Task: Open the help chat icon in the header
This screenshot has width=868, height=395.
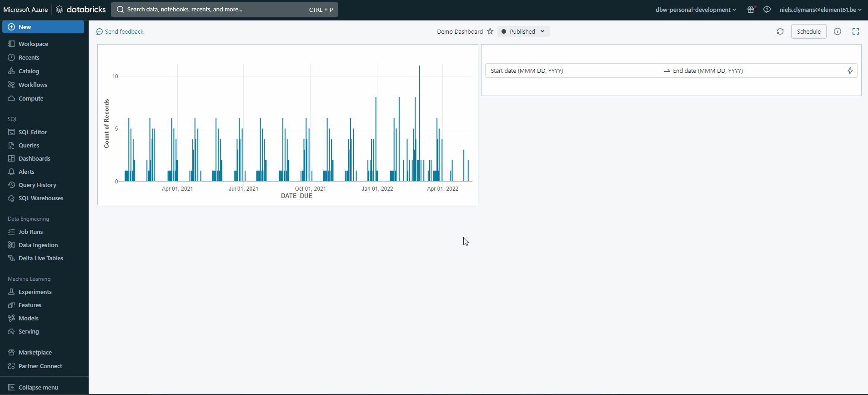Action: pyautogui.click(x=767, y=10)
